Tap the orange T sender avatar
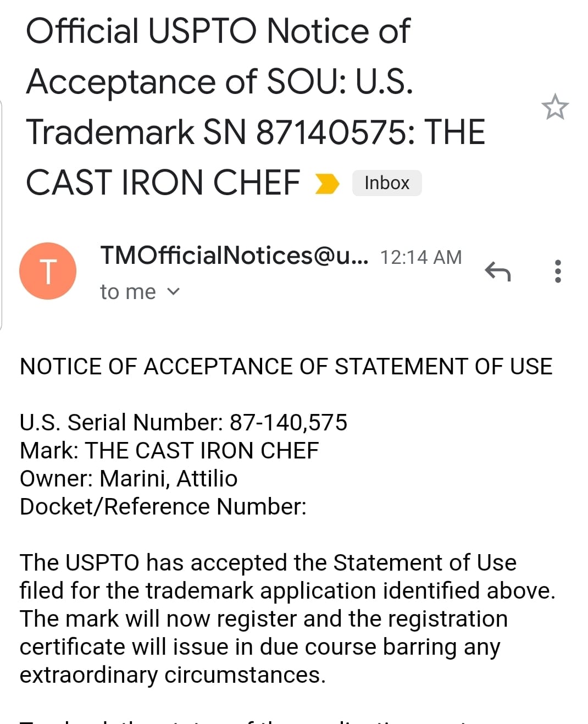This screenshot has height=724, width=588. click(x=48, y=271)
